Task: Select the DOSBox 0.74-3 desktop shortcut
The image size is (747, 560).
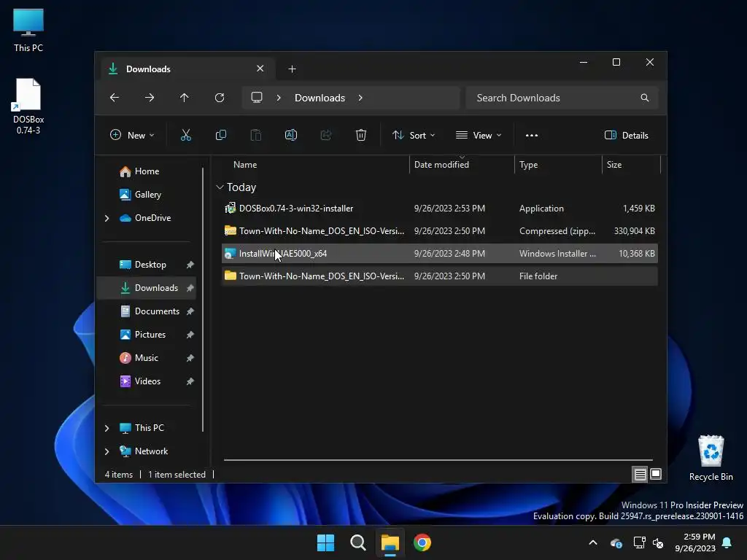Action: point(28,106)
